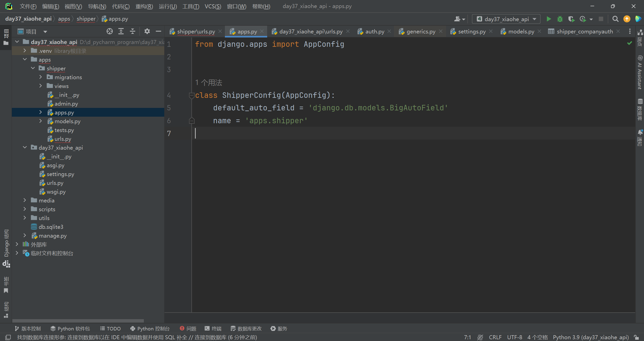This screenshot has height=341, width=644.
Task: Open the 文件(F) menu
Action: coord(28,6)
